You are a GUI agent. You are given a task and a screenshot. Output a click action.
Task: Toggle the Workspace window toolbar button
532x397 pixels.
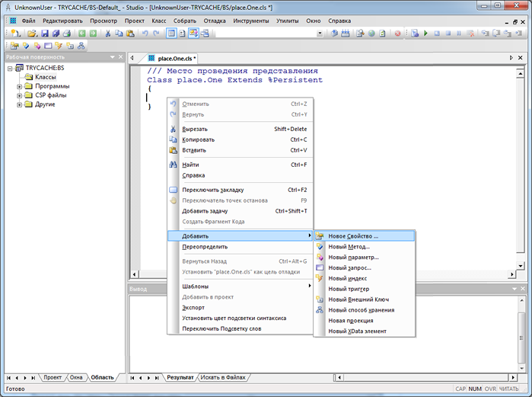(172, 34)
